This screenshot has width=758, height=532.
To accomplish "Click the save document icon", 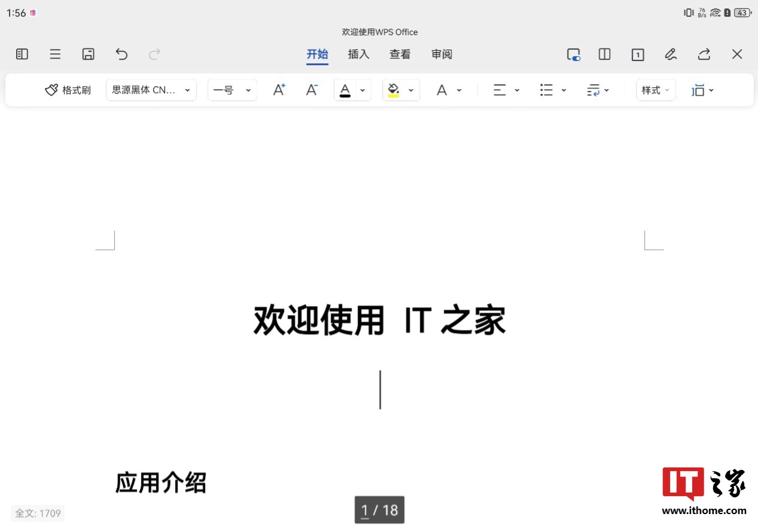I will [88, 54].
